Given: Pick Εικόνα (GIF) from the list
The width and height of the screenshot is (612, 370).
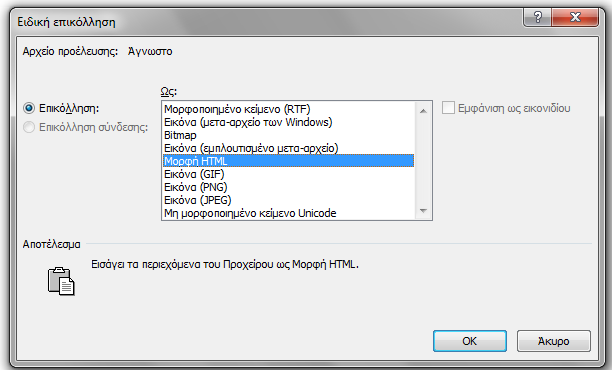Looking at the screenshot, I should pos(288,174).
